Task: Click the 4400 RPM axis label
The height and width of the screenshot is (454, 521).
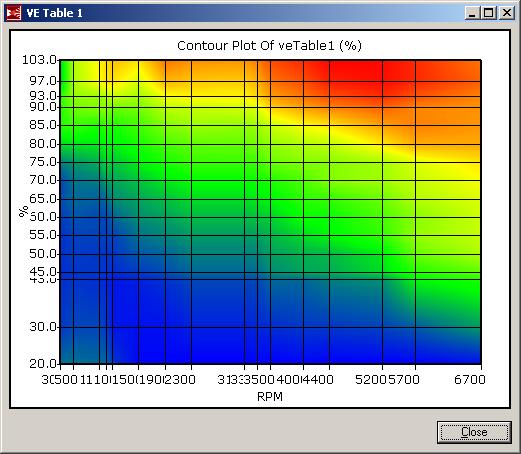Action: pyautogui.click(x=318, y=379)
